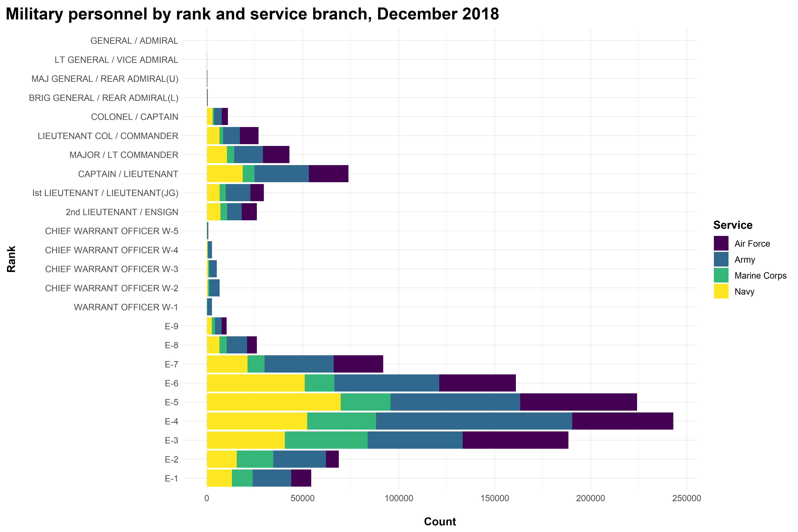Click the Marine Corps segment of E-3 bar
Screen dimensions: 798x532
[326, 440]
